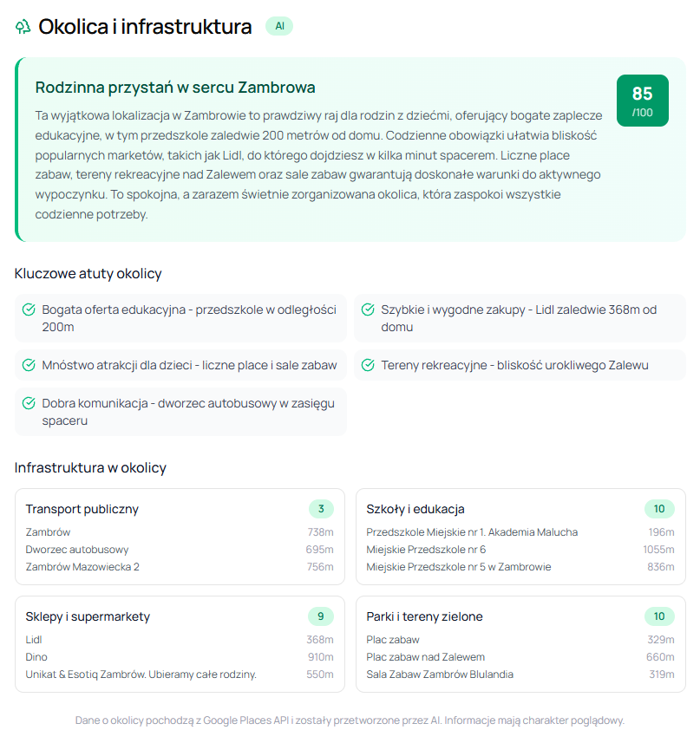Select Plac zabaw nad Zalewem entry
The width and height of the screenshot is (700, 743).
click(x=520, y=657)
